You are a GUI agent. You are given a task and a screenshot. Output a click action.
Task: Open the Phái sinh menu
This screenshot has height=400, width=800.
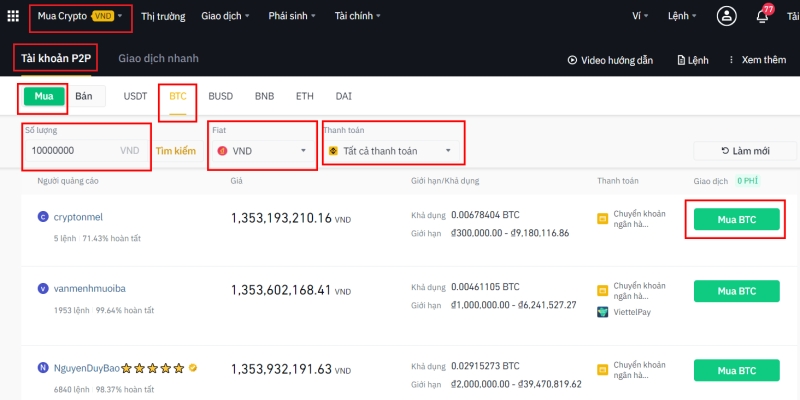click(292, 17)
